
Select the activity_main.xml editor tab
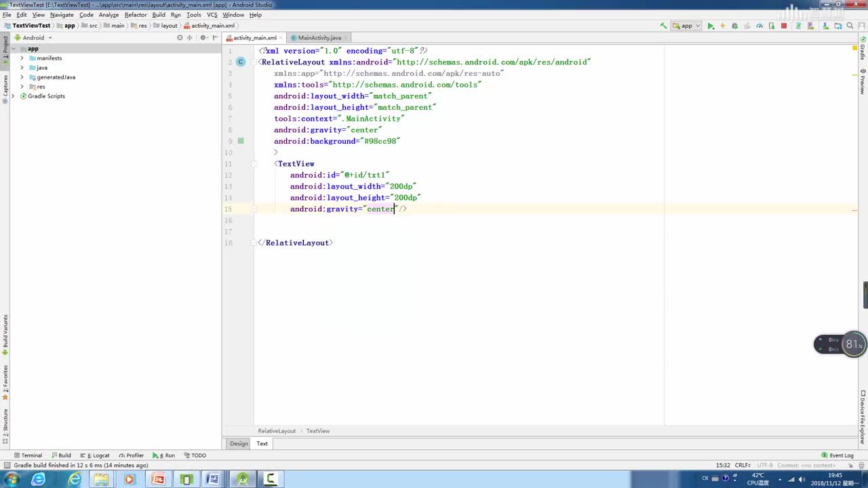255,38
